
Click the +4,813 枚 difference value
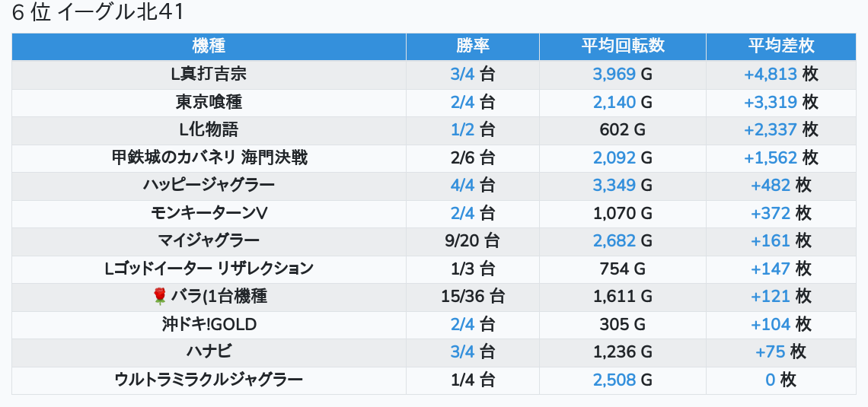point(780,74)
